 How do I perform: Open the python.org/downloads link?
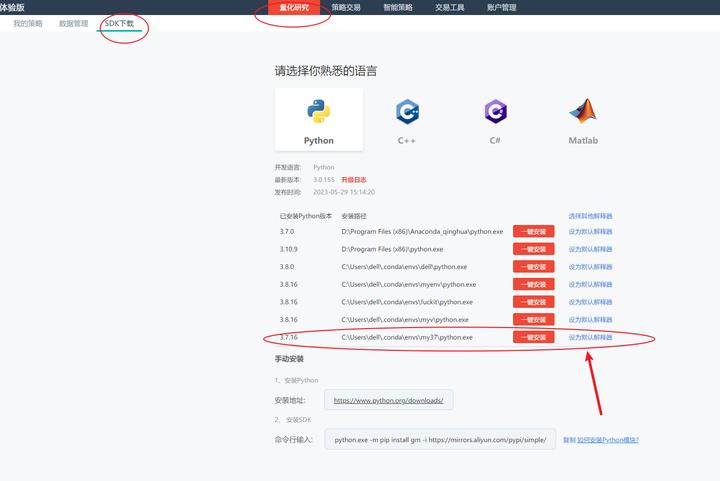point(388,400)
